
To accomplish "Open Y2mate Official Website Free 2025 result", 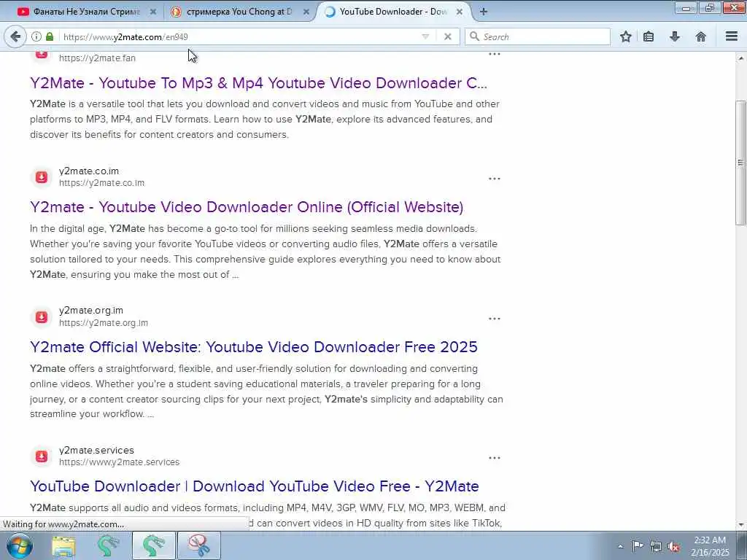I will [253, 346].
